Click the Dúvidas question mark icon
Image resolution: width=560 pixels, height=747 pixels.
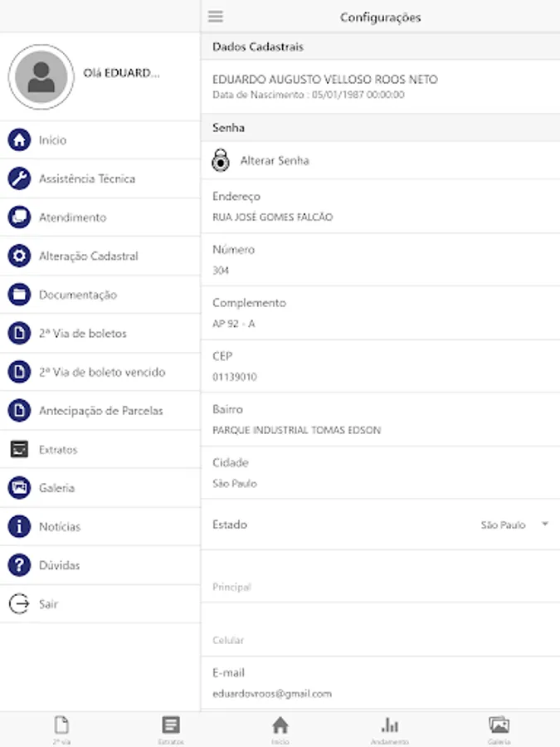pyautogui.click(x=19, y=565)
